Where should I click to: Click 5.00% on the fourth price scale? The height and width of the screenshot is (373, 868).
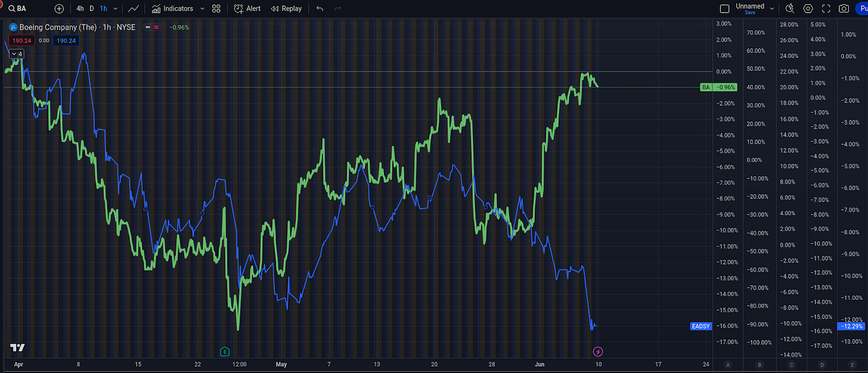[x=819, y=24]
